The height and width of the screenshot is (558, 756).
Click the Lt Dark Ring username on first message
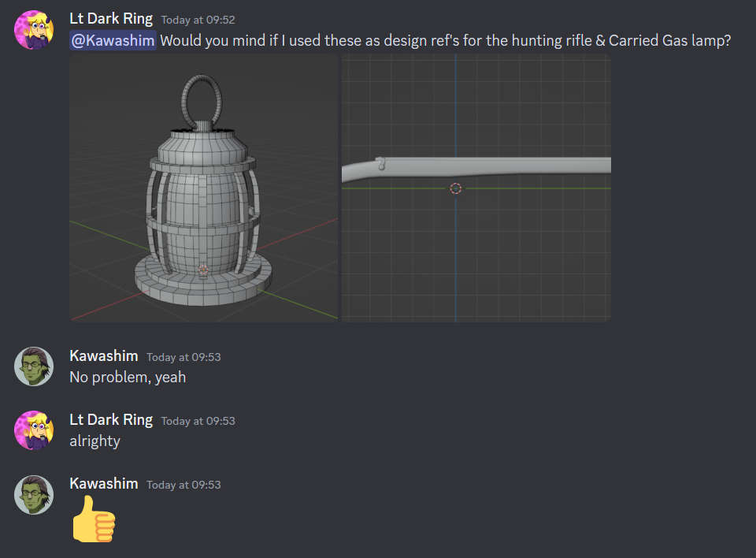click(111, 19)
